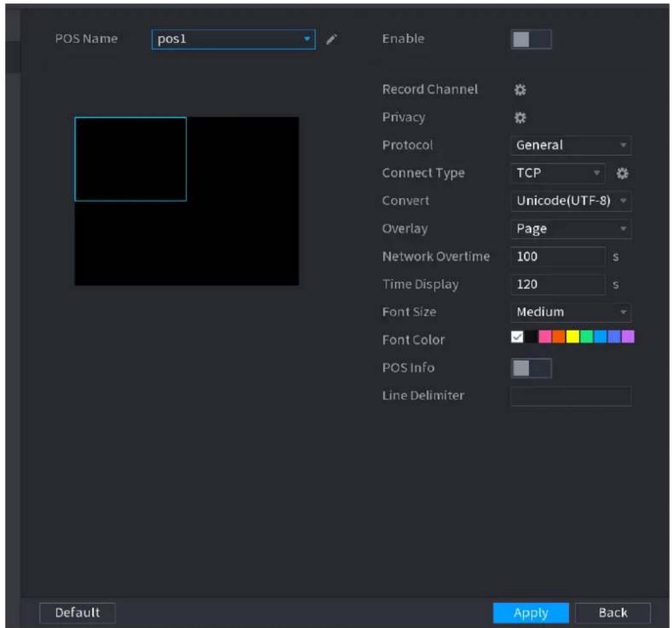
Task: Edit POS name with the pencil icon
Action: point(331,40)
